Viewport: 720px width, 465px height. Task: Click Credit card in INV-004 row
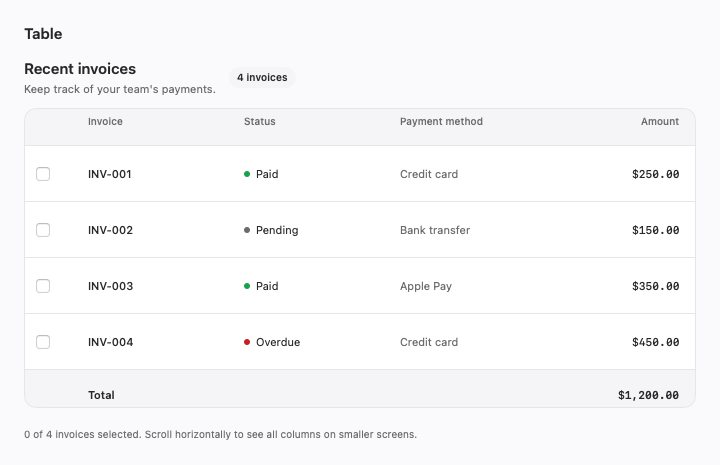(429, 342)
